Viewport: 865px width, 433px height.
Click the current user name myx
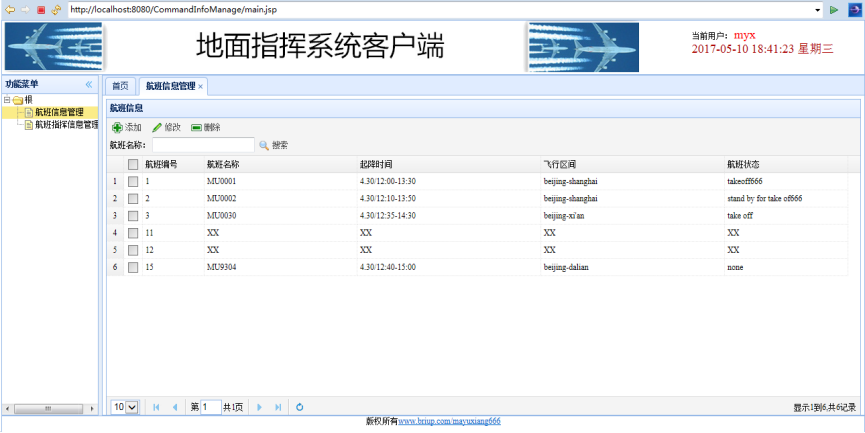[744, 35]
